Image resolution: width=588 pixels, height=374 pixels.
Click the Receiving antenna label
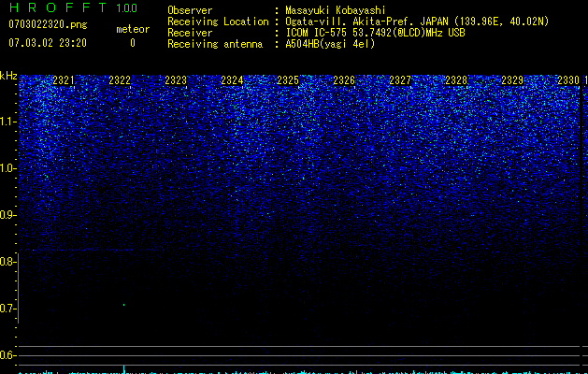coord(215,44)
